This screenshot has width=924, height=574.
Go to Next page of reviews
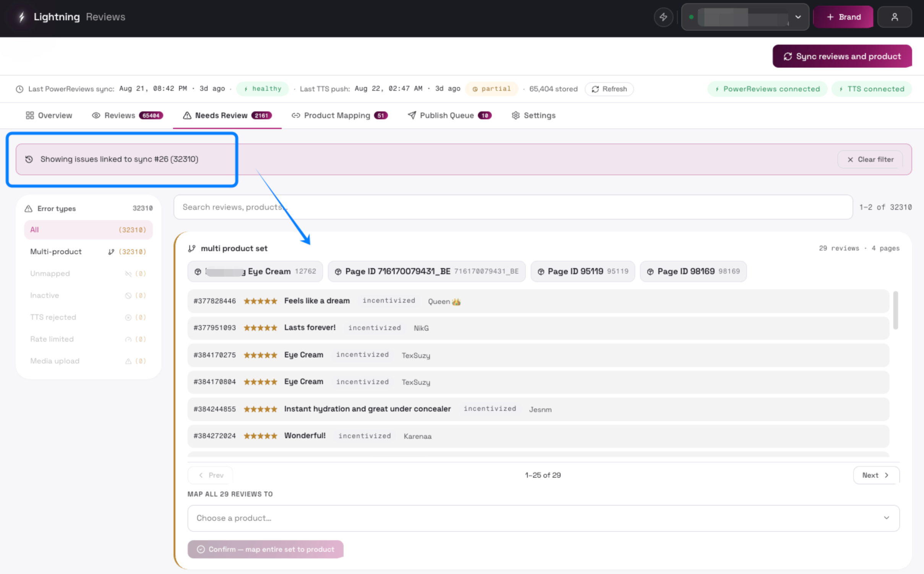tap(876, 475)
